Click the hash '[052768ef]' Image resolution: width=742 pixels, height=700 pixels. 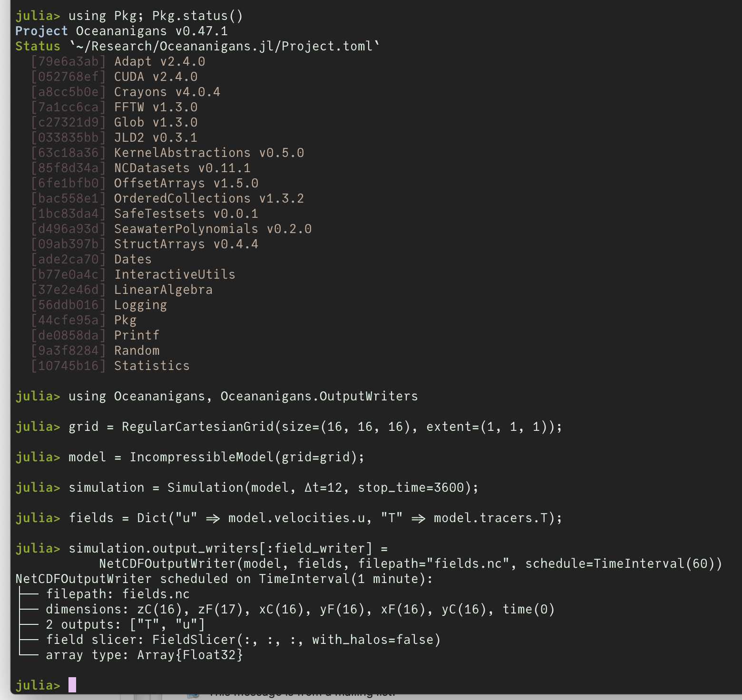[68, 77]
